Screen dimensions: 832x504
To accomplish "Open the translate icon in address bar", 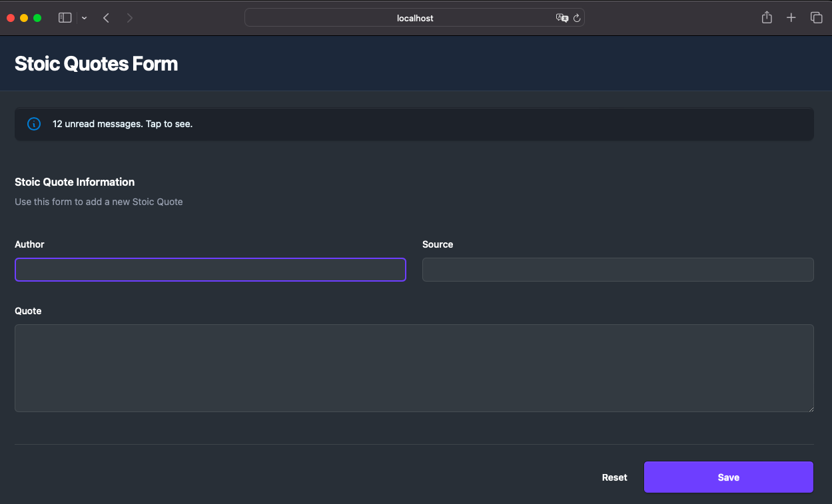I will coord(562,18).
